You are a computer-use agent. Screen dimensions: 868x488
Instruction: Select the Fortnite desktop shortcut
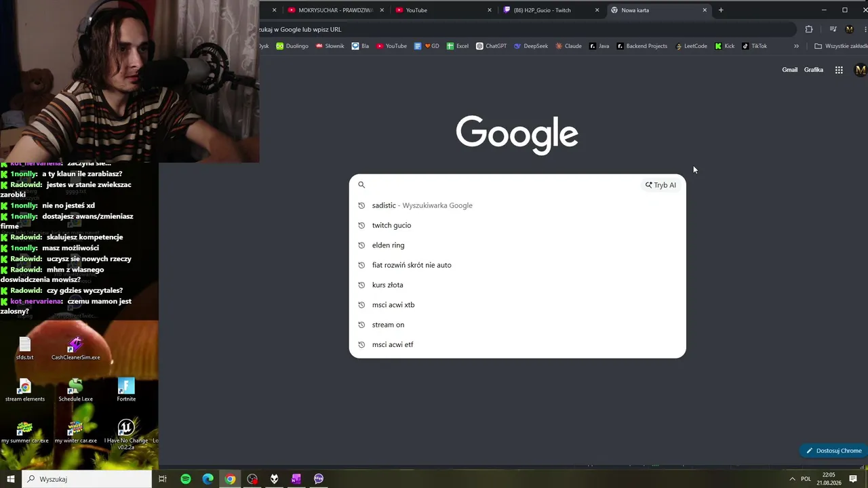126,390
